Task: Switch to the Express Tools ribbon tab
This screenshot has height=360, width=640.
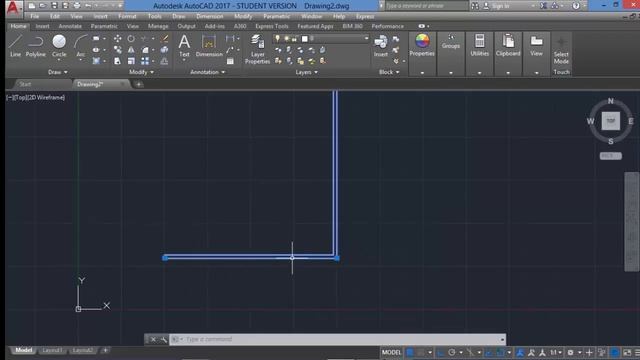Action: click(272, 26)
